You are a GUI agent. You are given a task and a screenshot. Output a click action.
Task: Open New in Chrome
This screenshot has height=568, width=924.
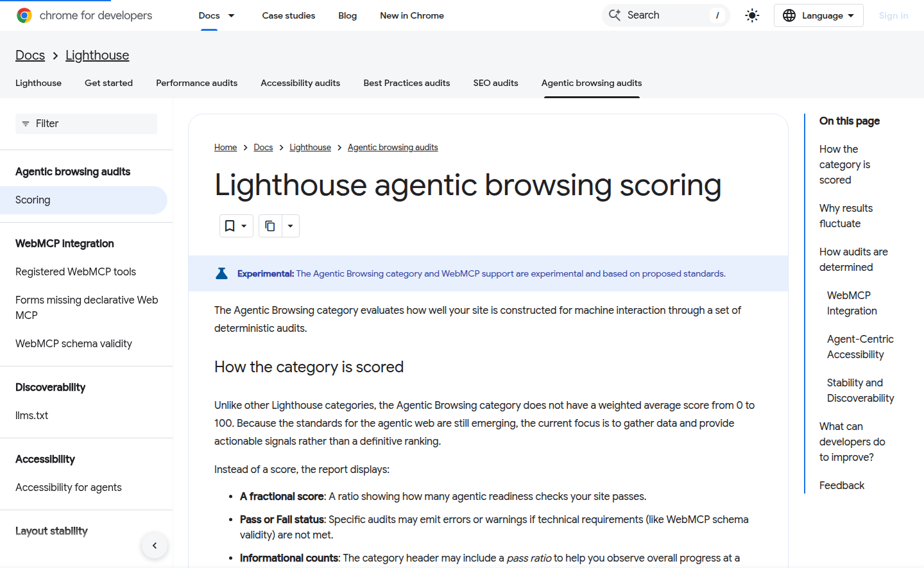click(412, 15)
